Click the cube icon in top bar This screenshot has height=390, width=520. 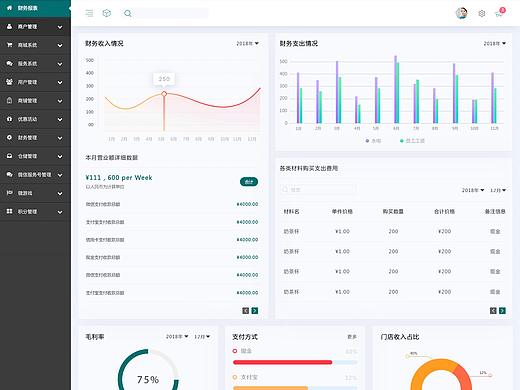pyautogui.click(x=107, y=13)
